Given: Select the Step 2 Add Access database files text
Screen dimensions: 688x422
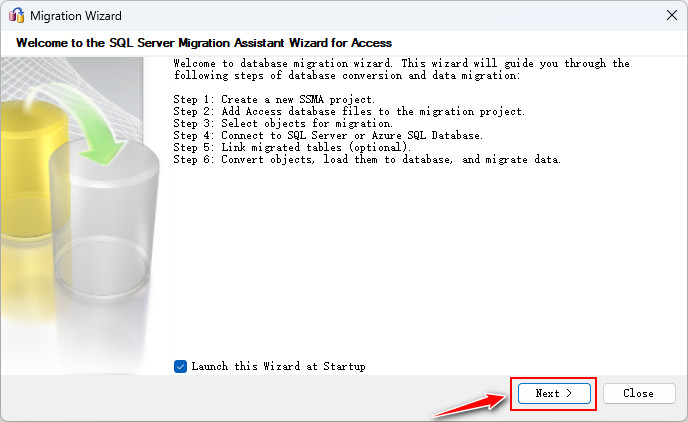Looking at the screenshot, I should pos(349,111).
